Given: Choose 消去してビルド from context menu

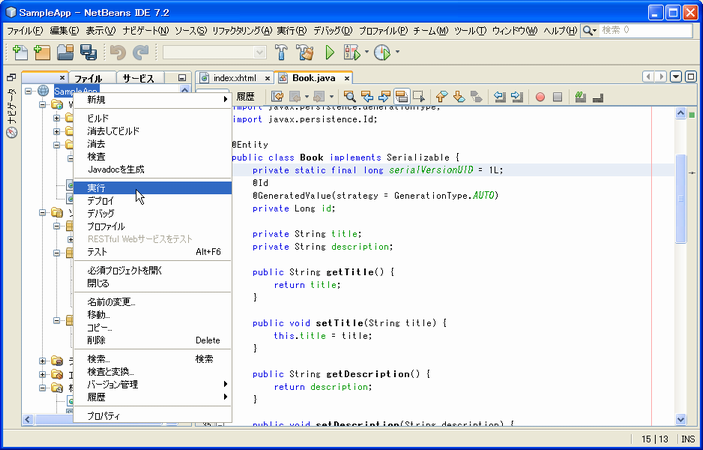Looking at the screenshot, I should [152, 131].
